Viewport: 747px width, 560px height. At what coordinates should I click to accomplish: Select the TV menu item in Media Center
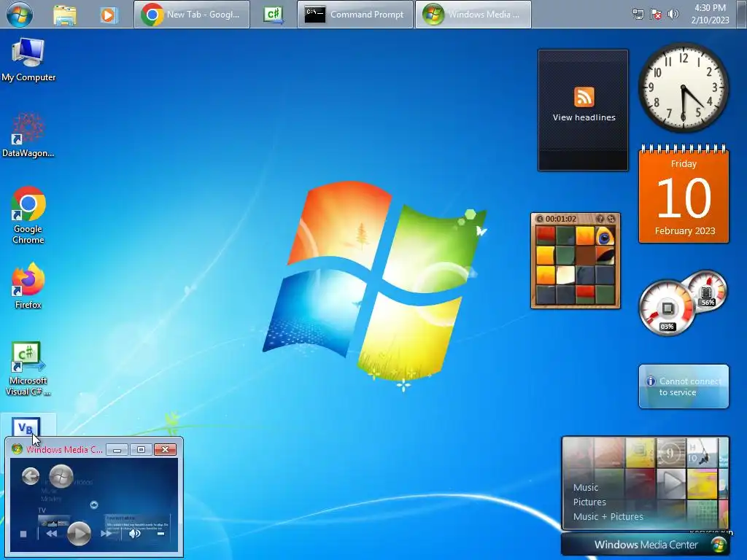pos(42,510)
